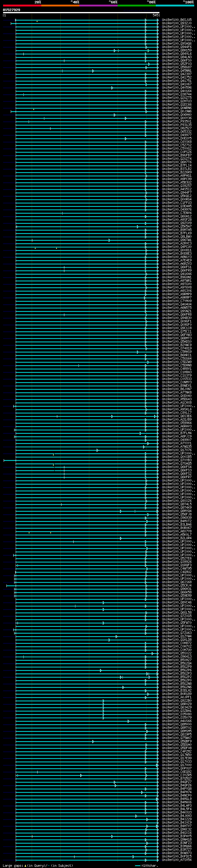The image size is (197, 868).
Task: Click the 'Large gaps' legend text
Action: (13, 865)
